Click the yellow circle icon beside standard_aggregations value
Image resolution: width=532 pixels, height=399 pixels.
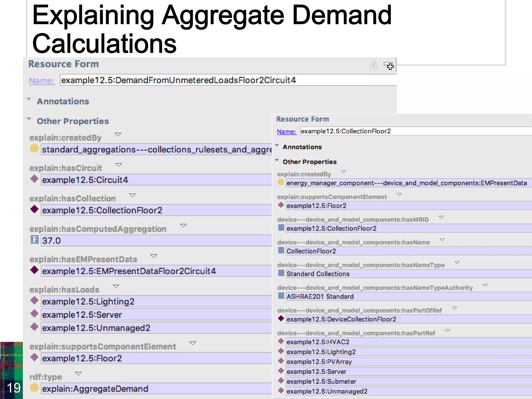34,149
